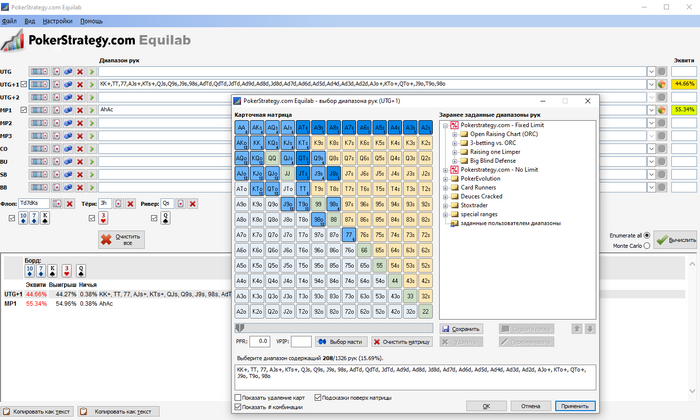Toggle the flop cards checkbox
Screen dimensions: 700x420
click(x=12, y=218)
